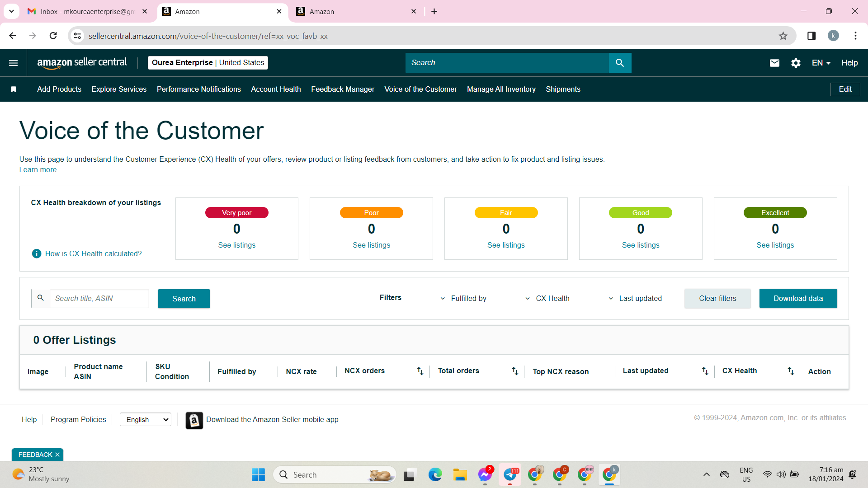Click Download data
Image resolution: width=868 pixels, height=488 pixels.
click(x=798, y=298)
